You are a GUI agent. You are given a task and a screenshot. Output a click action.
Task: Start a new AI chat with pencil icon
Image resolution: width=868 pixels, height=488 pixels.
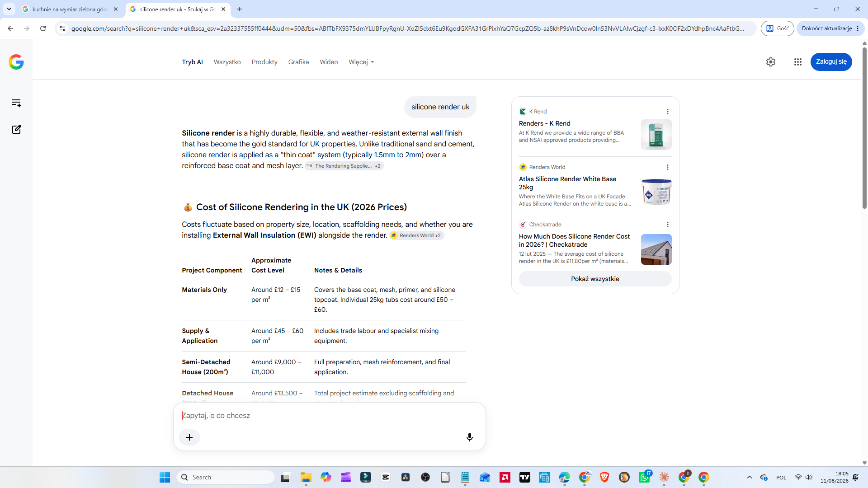click(16, 129)
